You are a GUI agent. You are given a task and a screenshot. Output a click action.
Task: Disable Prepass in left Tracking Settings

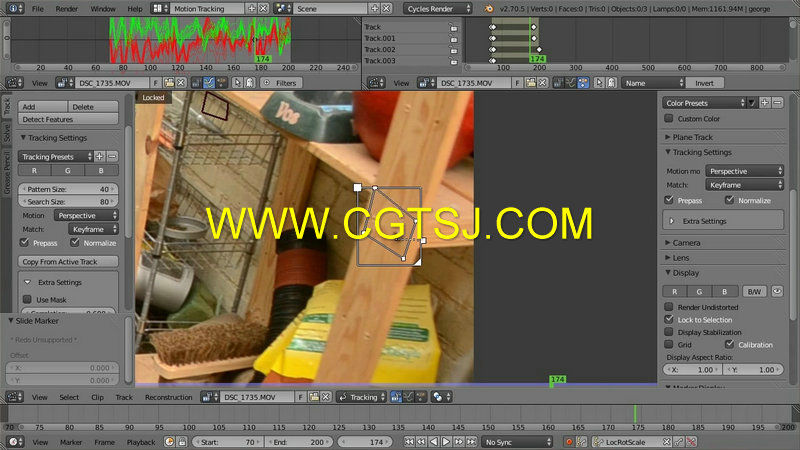(24, 242)
